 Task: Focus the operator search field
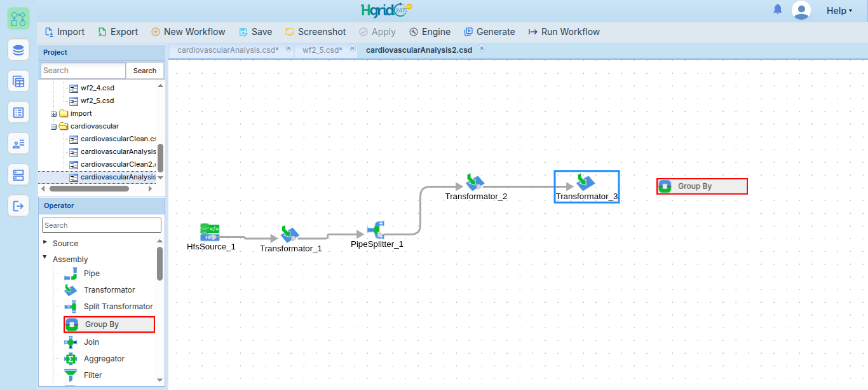point(102,225)
